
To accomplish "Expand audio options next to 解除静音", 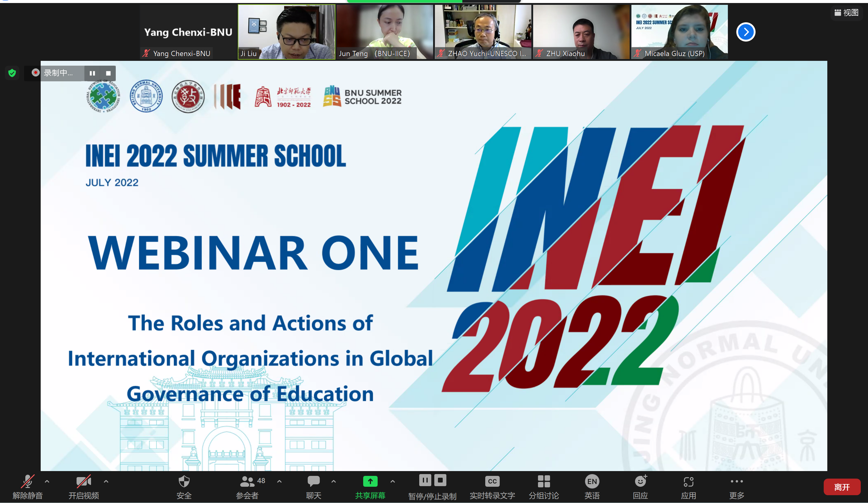I will (x=47, y=481).
